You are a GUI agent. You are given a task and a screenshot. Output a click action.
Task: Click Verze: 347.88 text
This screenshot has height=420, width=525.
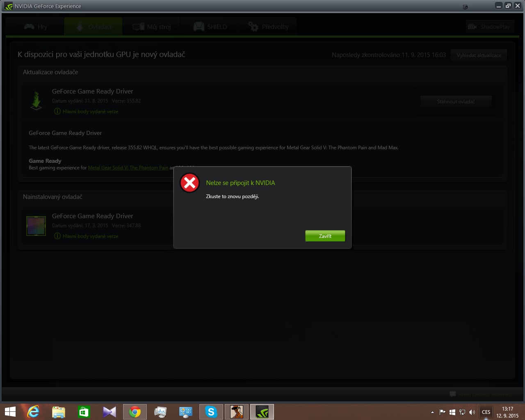[x=126, y=226]
